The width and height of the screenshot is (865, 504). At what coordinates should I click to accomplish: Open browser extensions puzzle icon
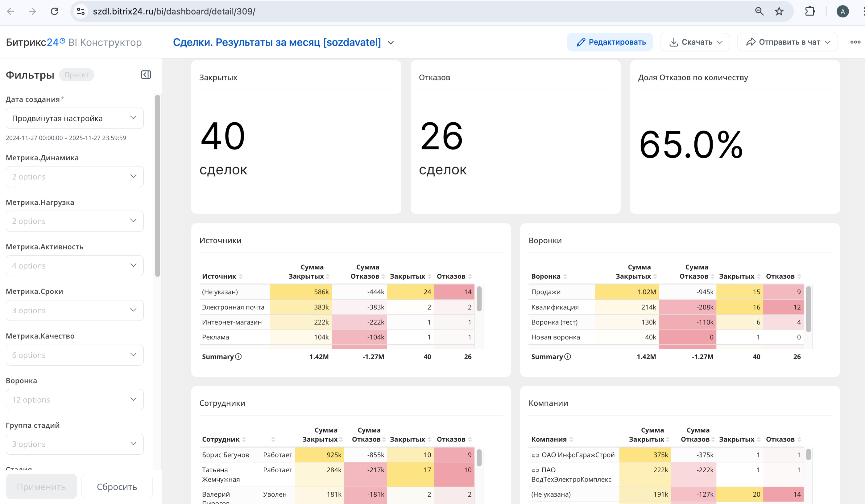click(x=810, y=11)
